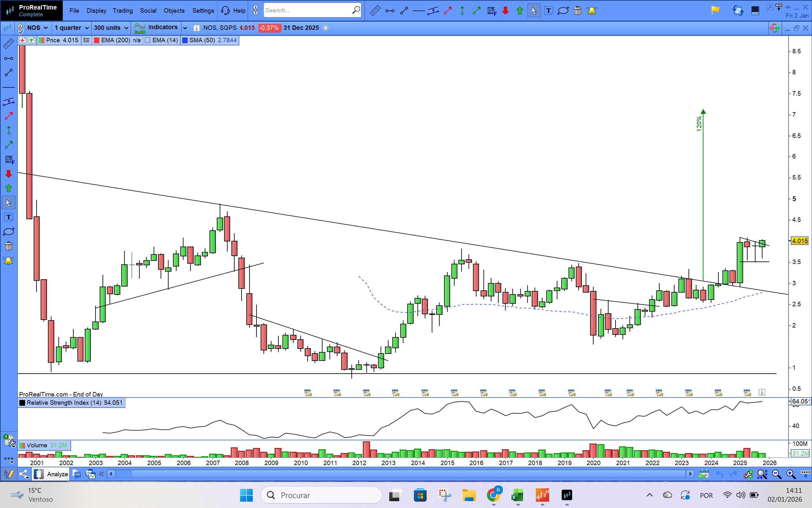Toggle the link chain icon beside NOS
This screenshot has height=508, width=812.
[20, 28]
